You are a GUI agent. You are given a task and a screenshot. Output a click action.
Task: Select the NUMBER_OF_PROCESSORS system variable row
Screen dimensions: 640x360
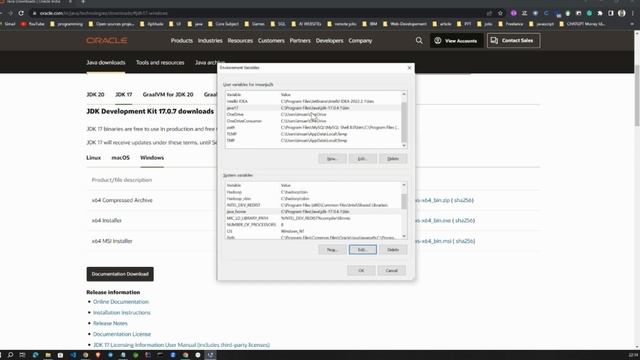(x=313, y=225)
